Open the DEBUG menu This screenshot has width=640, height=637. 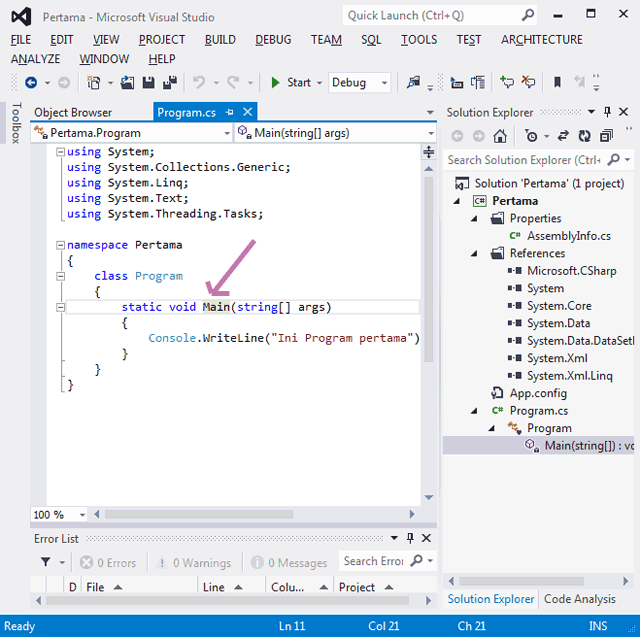coord(273,40)
